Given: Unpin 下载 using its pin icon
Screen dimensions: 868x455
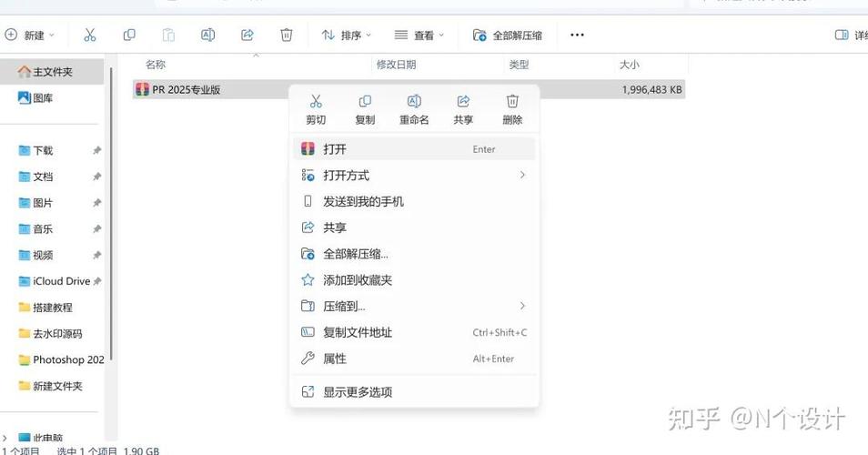Looking at the screenshot, I should coord(96,150).
